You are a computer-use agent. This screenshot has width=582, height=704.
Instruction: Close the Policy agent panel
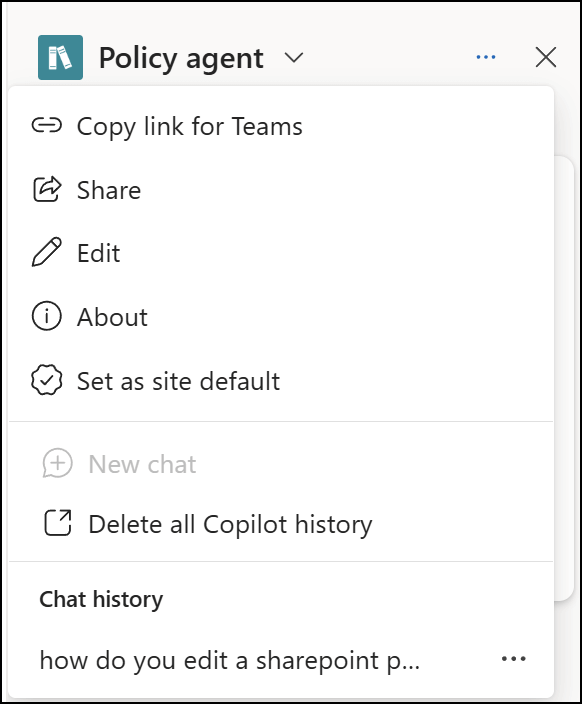point(546,57)
